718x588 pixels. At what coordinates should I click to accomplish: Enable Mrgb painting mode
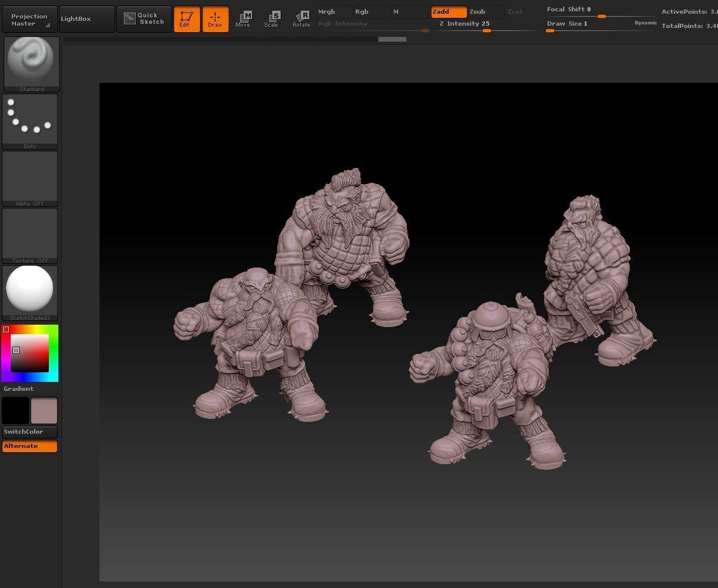point(334,12)
